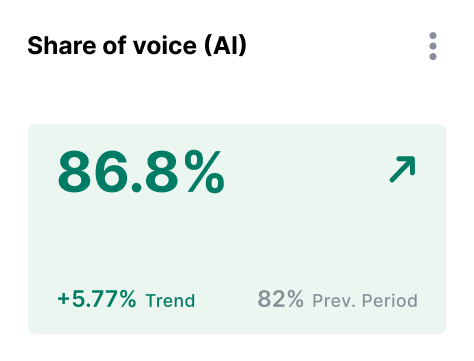Click the +5.77% trend figure
This screenshot has height=361, width=474.
(97, 298)
